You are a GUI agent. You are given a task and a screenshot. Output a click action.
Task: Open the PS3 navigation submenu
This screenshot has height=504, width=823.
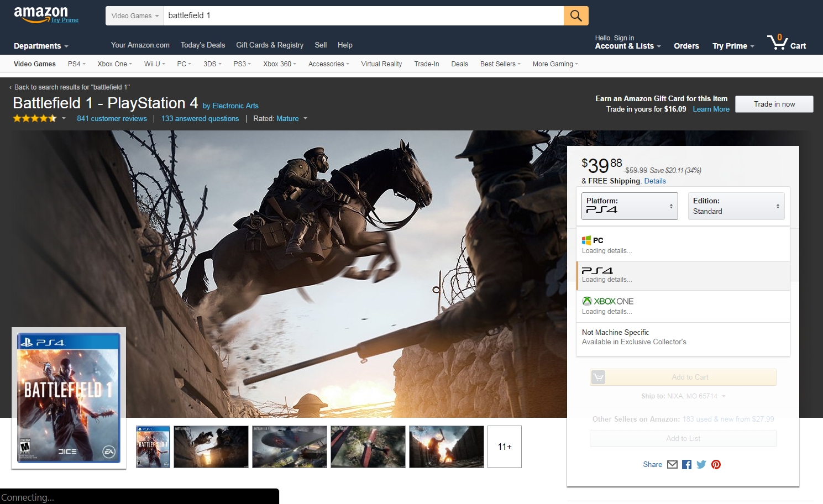[x=242, y=64]
